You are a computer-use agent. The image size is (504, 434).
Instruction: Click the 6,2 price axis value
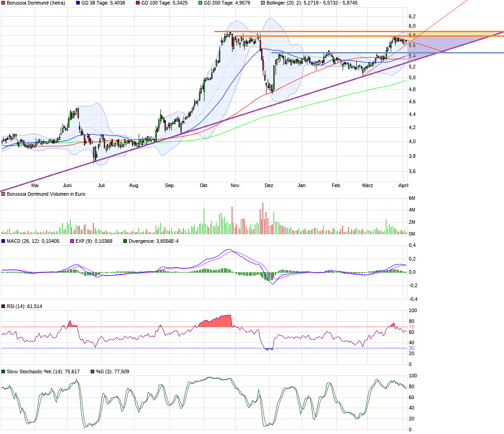[412, 16]
